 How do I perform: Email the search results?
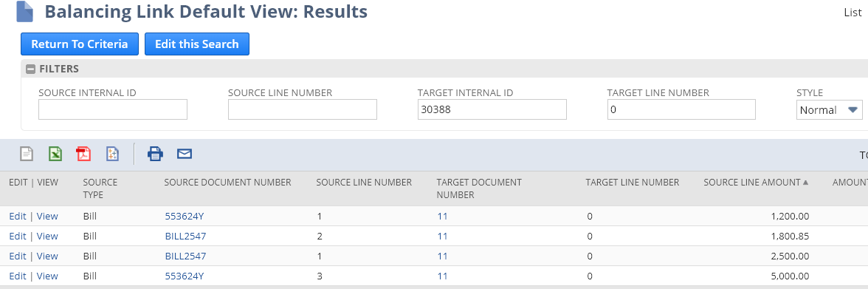point(185,154)
